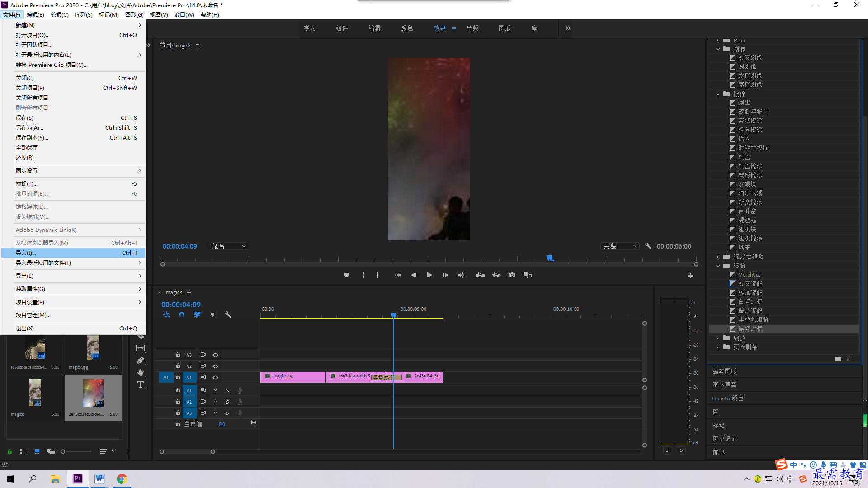Select the Pen tool
Image resolution: width=868 pixels, height=488 pixels.
coord(141,360)
